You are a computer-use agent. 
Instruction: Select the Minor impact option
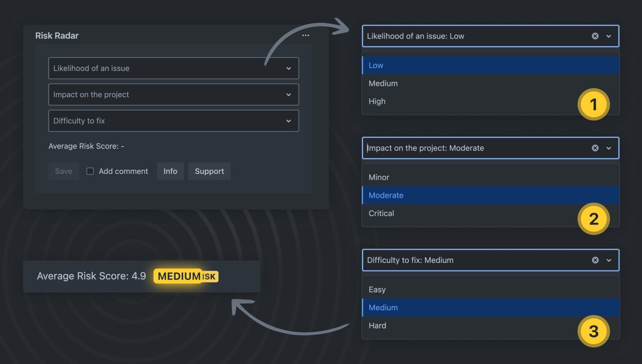(x=379, y=177)
